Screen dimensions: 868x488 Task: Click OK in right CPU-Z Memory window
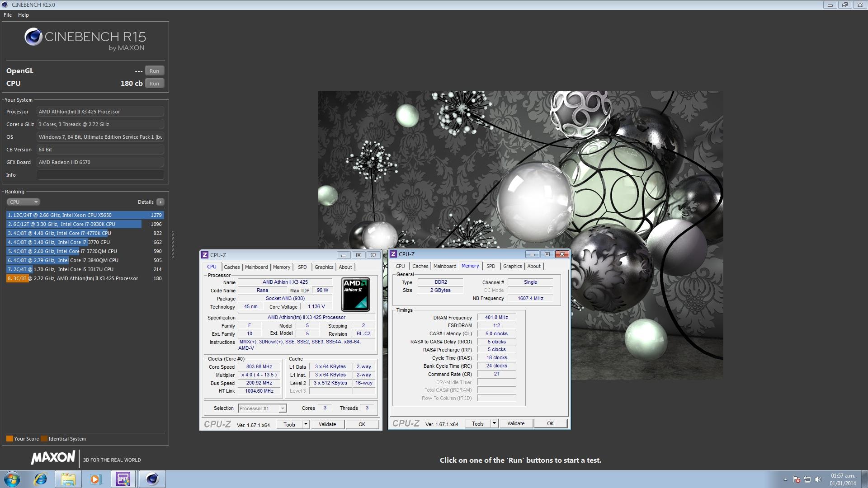pos(551,423)
